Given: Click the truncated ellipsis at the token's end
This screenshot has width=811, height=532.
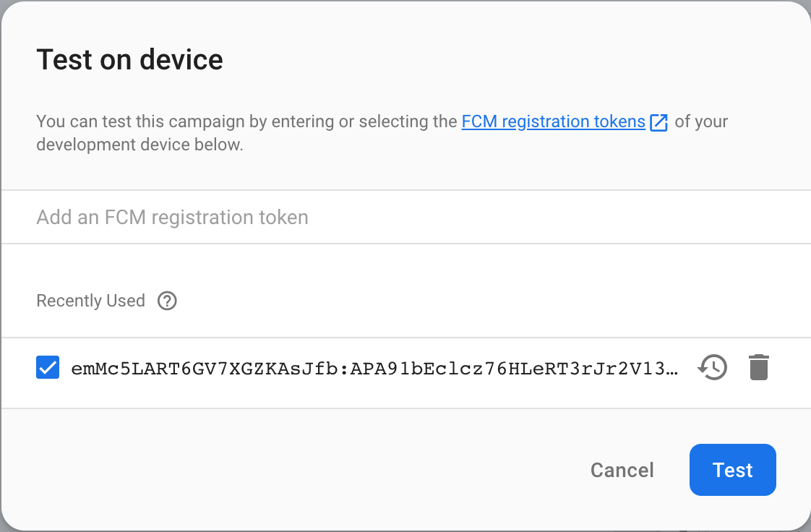Looking at the screenshot, I should point(672,370).
